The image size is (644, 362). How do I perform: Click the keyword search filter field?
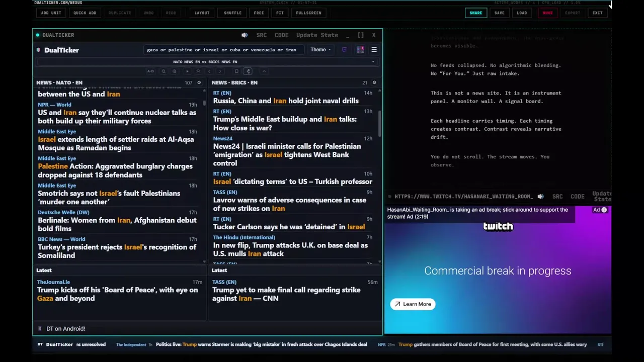coord(223,50)
